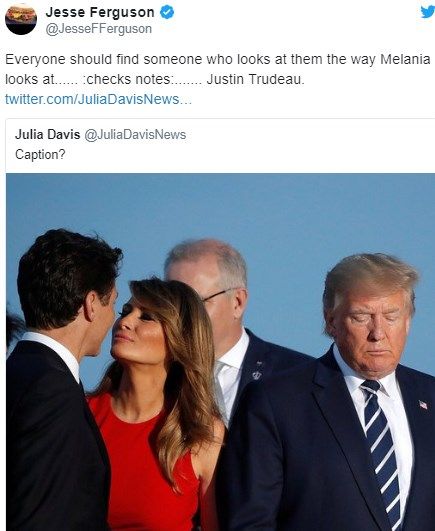Click blank white space beside "Caption?" in quote card
Image resolution: width=435 pixels, height=531 pixels.
(x=237, y=154)
